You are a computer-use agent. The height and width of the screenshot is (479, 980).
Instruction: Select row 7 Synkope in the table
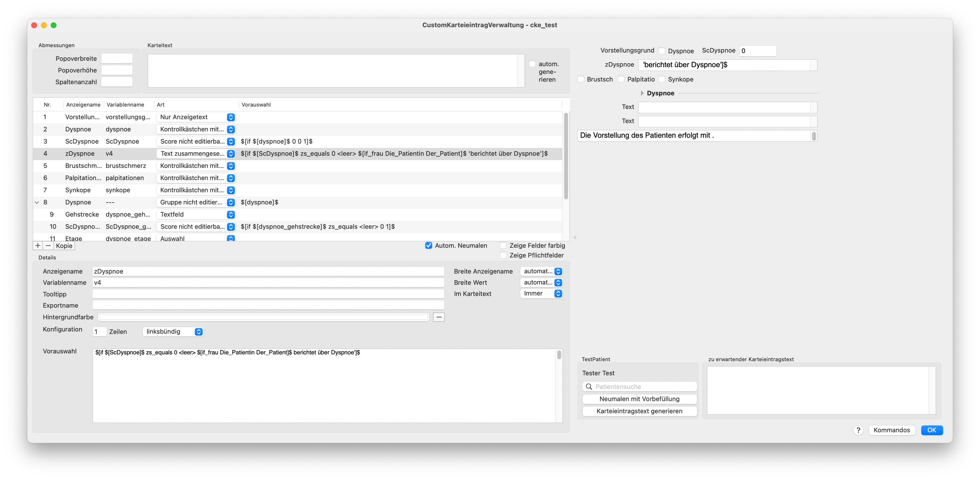pos(297,190)
